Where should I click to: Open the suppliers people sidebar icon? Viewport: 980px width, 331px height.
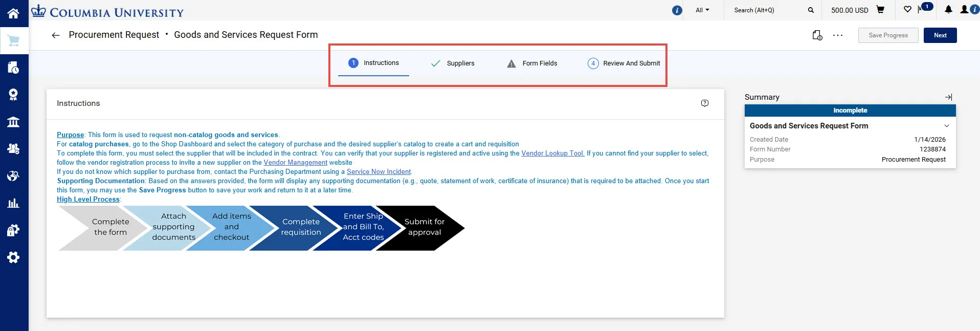13,149
